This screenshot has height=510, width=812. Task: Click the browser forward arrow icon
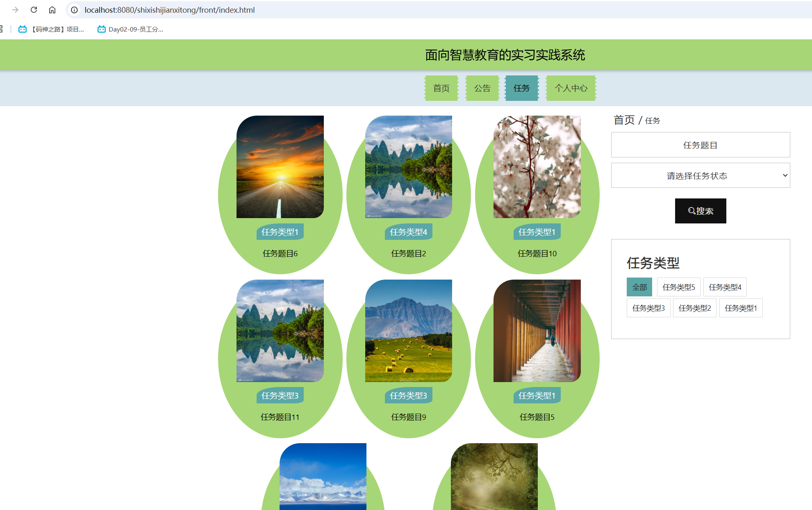pyautogui.click(x=15, y=10)
